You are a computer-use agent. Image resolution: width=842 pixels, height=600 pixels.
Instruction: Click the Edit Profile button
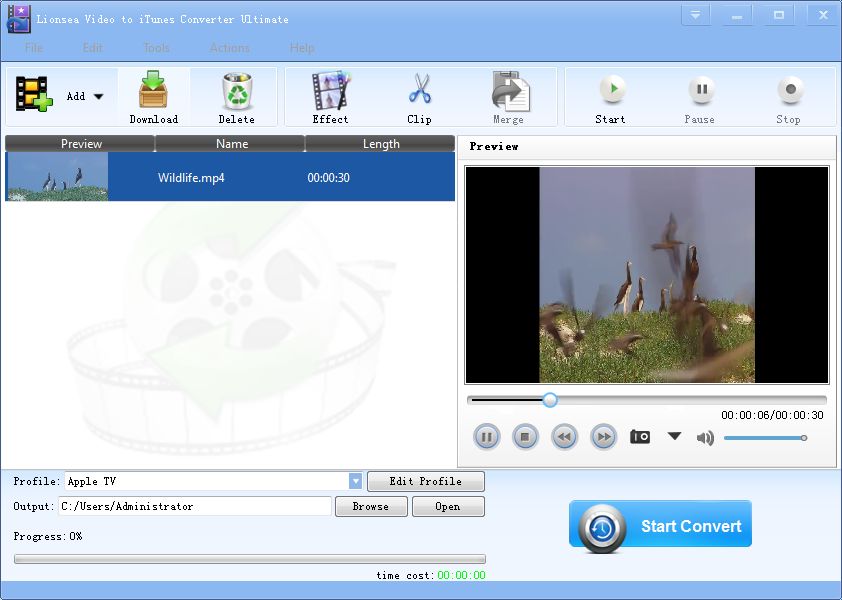(426, 482)
